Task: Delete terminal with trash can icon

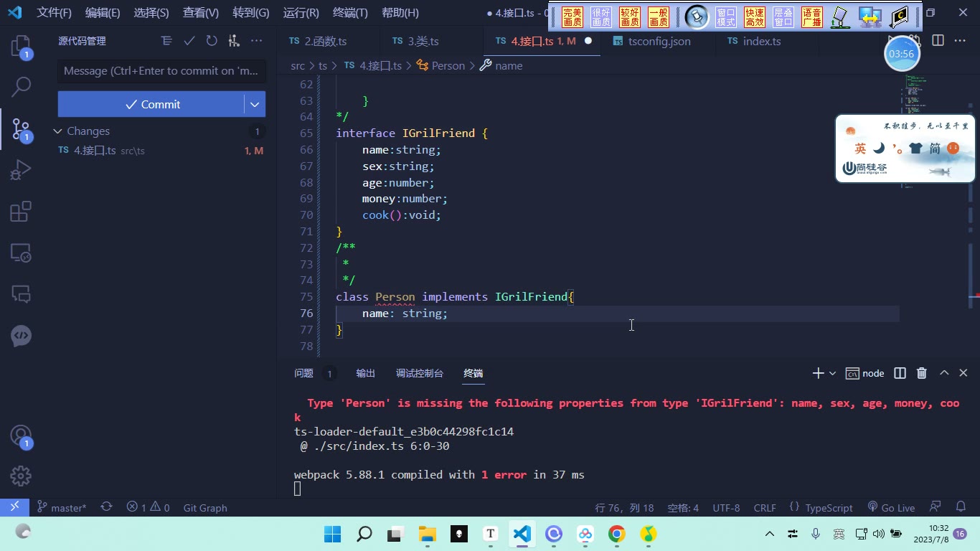Action: (922, 373)
